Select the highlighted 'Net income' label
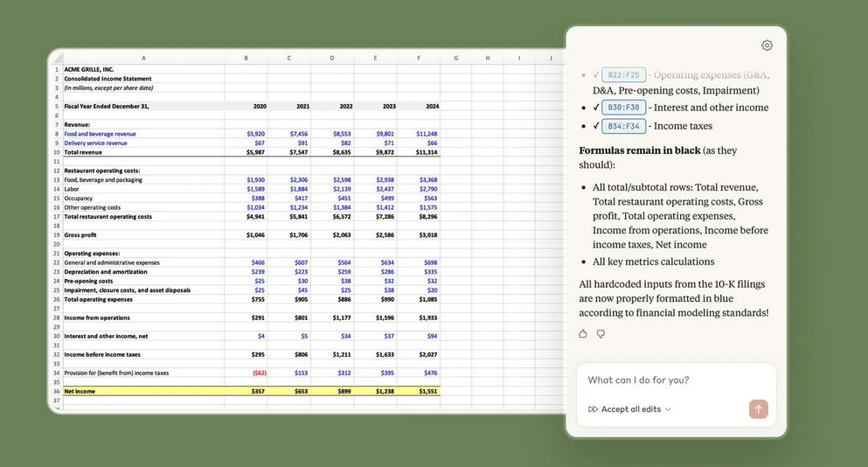868x467 pixels. click(x=144, y=391)
